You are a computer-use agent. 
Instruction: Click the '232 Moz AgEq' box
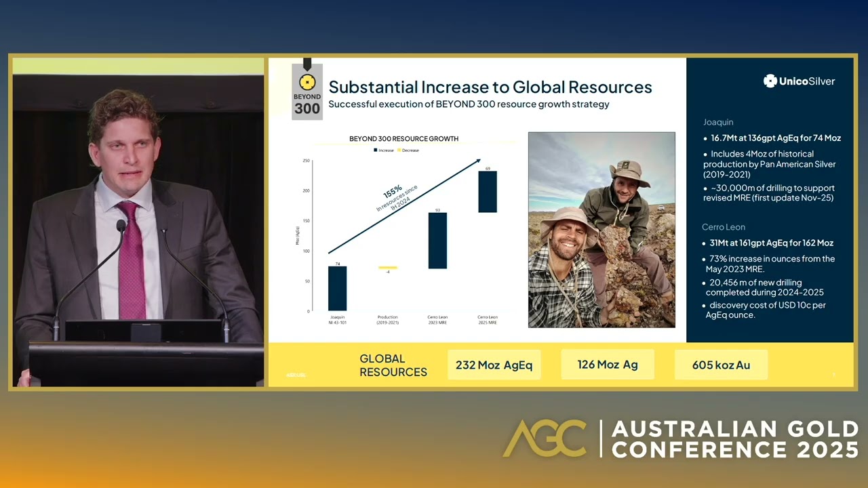494,365
